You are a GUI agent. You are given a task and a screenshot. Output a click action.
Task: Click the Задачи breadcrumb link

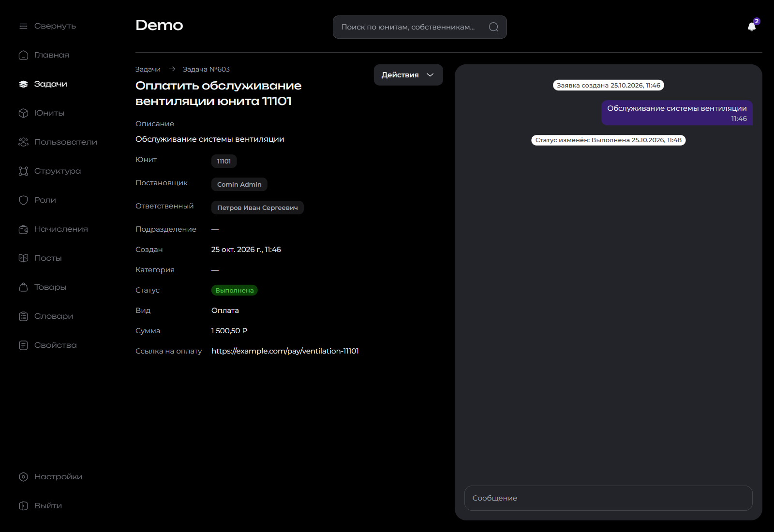coord(148,69)
